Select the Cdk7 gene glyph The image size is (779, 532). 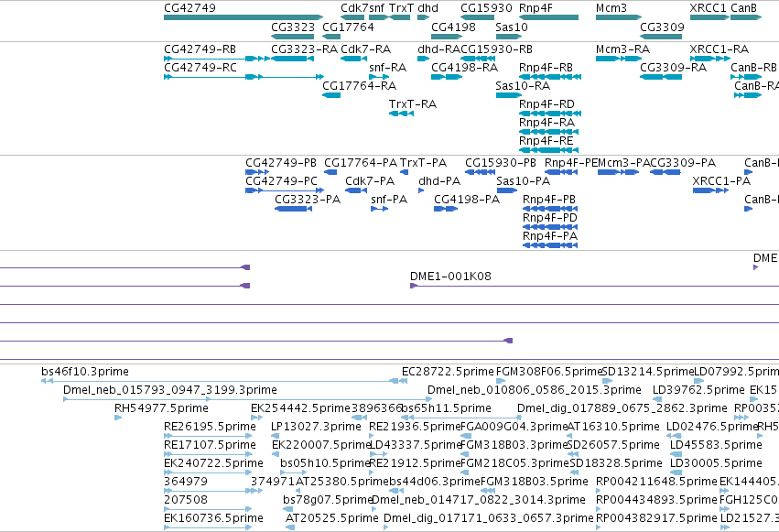(352, 17)
